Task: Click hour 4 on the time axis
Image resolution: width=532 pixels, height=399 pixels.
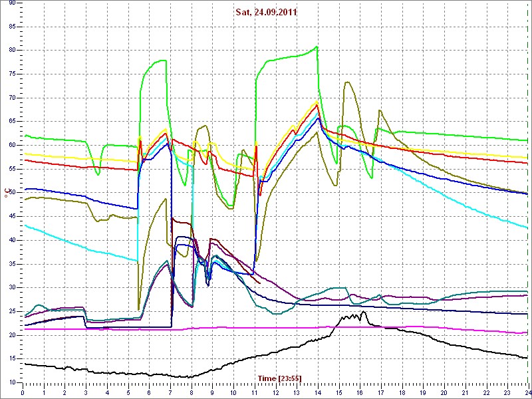Action: click(x=107, y=392)
